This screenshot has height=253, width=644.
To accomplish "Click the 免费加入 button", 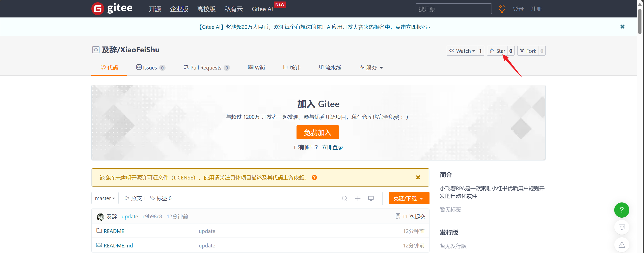I will [317, 132].
